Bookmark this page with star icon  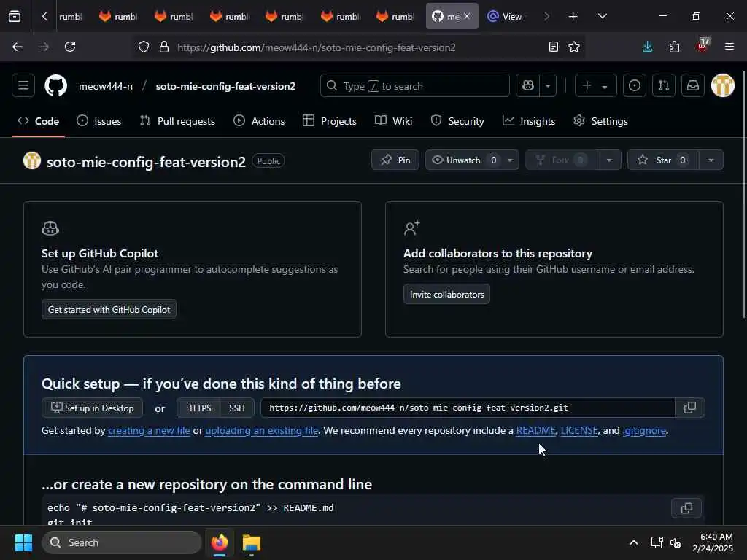click(574, 47)
